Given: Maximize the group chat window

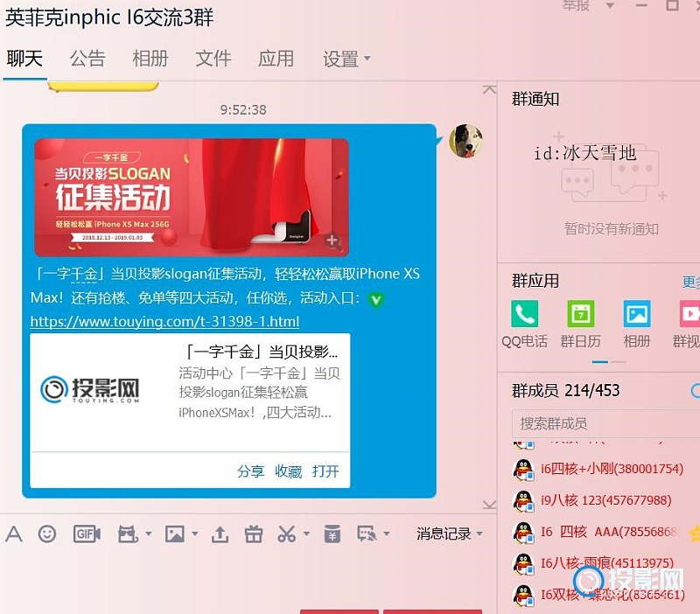Looking at the screenshot, I should [672, 5].
